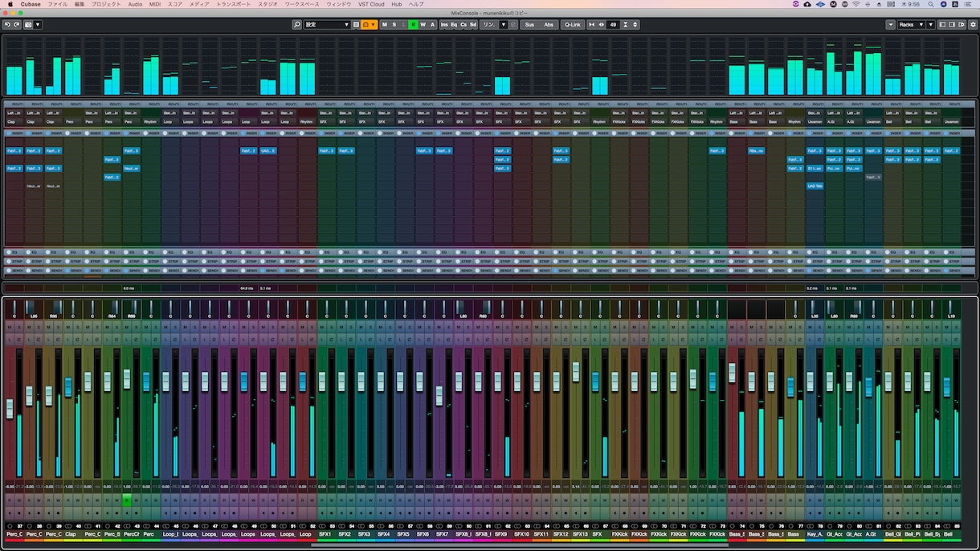Image resolution: width=980 pixels, height=551 pixels.
Task: Click the Sus button
Action: pyautogui.click(x=529, y=25)
